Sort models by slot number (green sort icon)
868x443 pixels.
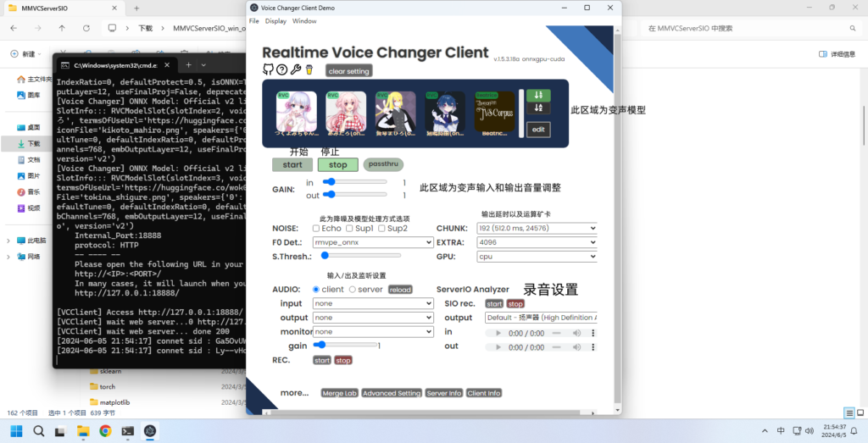[538, 95]
